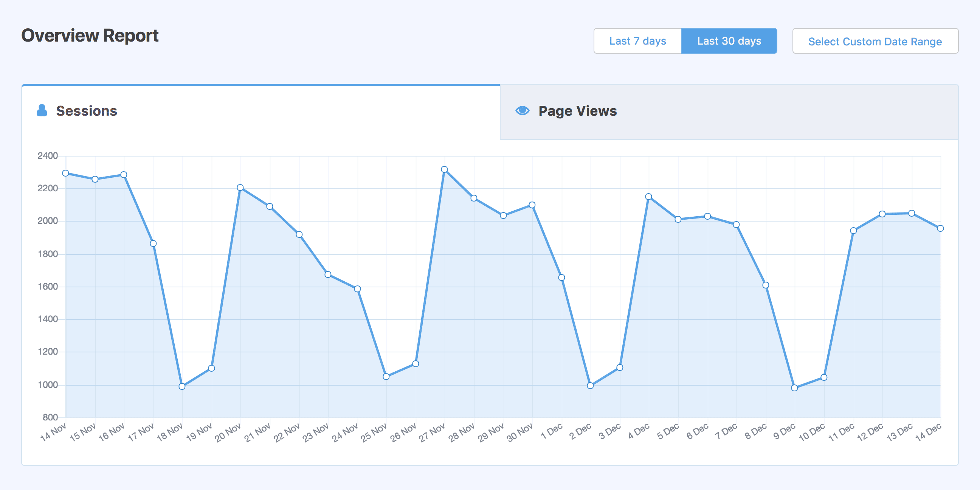Click the 25 Nov data point
Screen dimensions: 980x490
(x=386, y=377)
